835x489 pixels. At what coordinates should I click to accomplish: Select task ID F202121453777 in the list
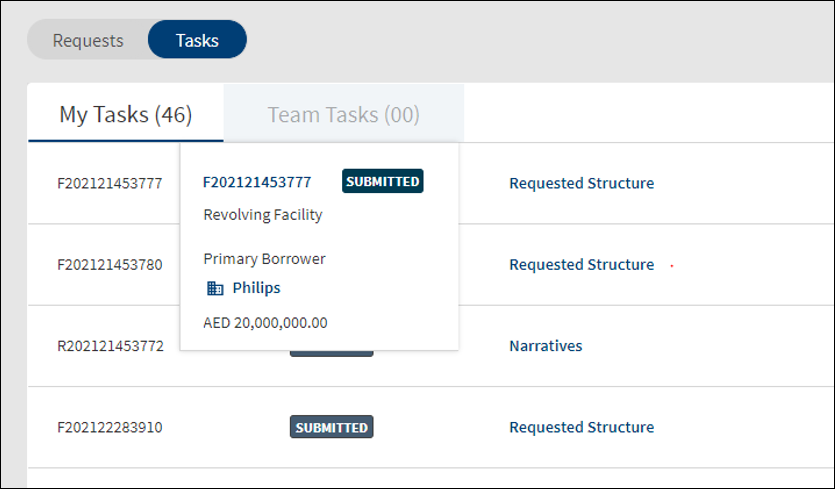110,183
